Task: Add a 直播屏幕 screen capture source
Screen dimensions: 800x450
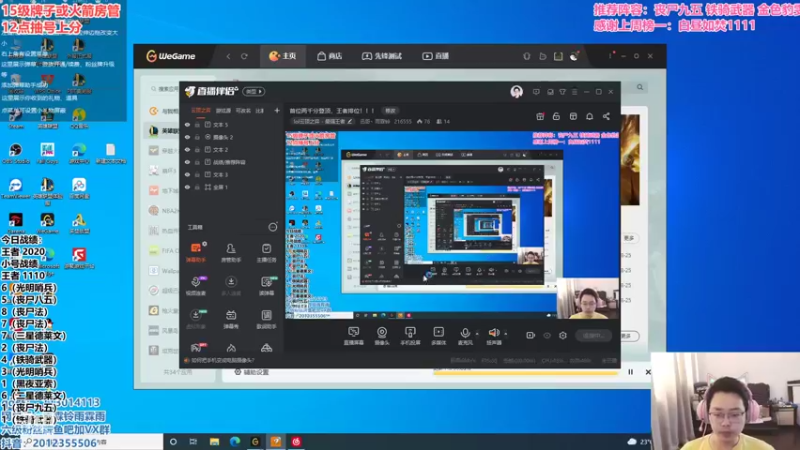Action: (354, 336)
